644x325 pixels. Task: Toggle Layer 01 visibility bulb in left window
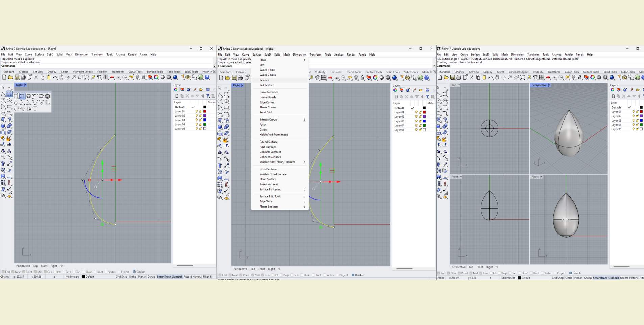(x=197, y=111)
